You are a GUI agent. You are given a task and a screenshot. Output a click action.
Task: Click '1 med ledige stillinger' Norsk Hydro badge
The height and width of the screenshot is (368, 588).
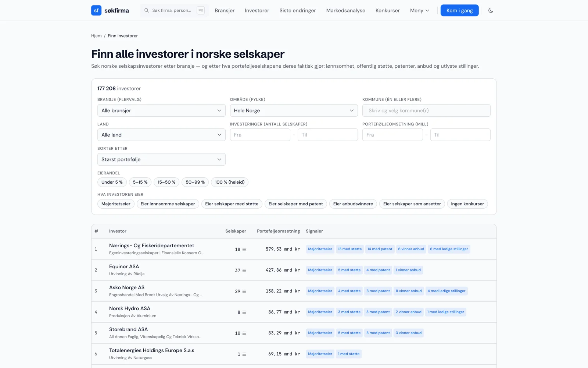point(446,312)
